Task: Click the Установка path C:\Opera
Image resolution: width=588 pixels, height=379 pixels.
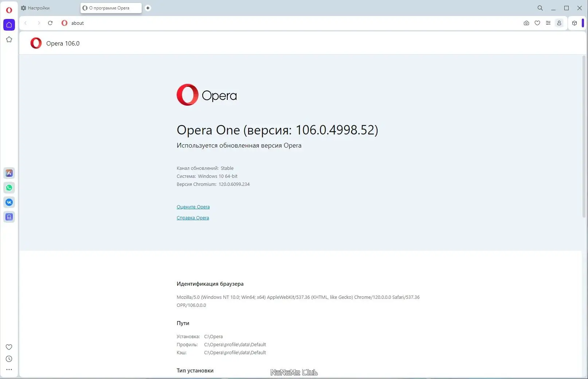Action: pyautogui.click(x=213, y=336)
